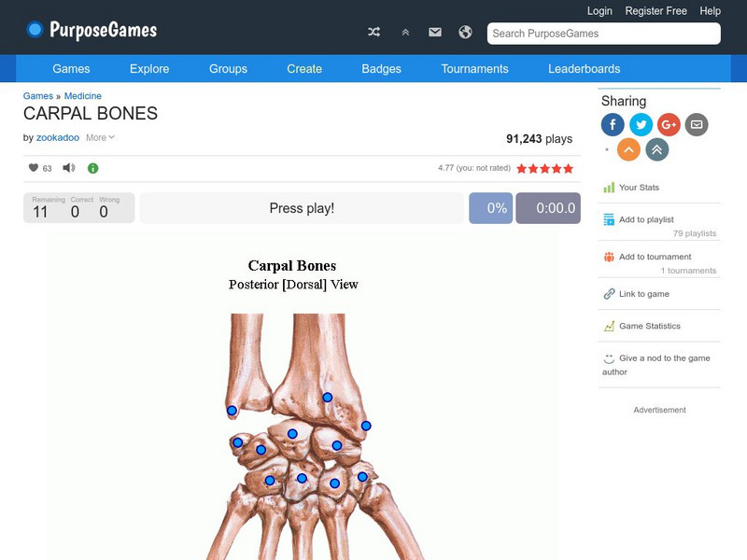Click the Add to playlist link

point(648,220)
